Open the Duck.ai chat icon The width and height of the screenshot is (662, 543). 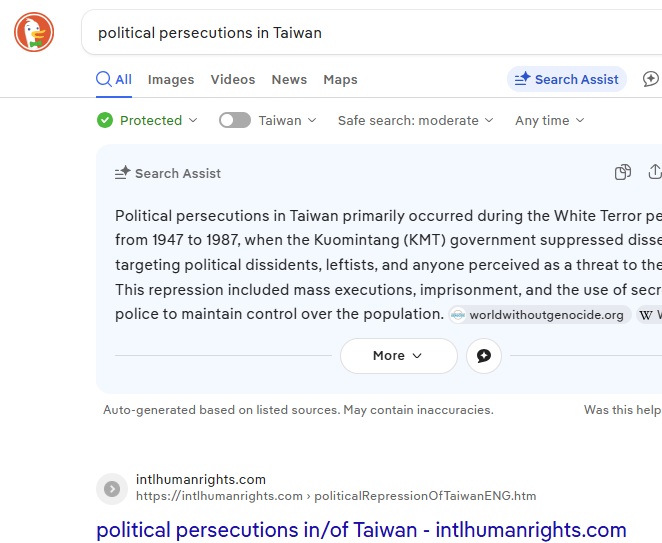pyautogui.click(x=651, y=80)
